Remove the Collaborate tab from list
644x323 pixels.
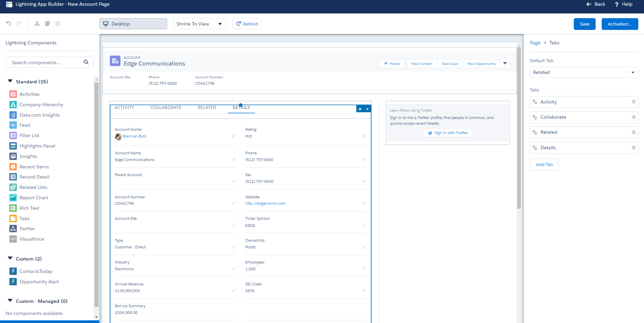coord(633,117)
